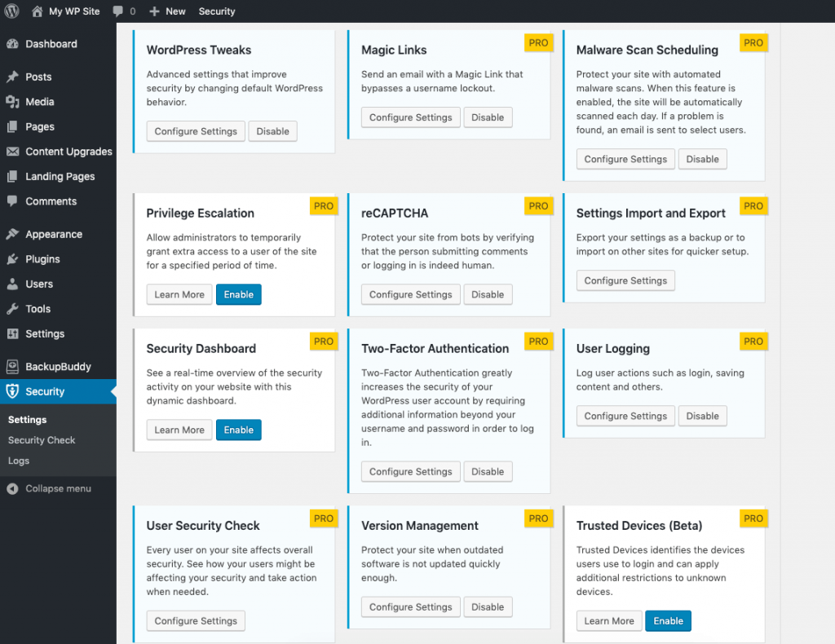Image resolution: width=835 pixels, height=644 pixels.
Task: Click the Plugins plug icon
Action: click(x=12, y=259)
